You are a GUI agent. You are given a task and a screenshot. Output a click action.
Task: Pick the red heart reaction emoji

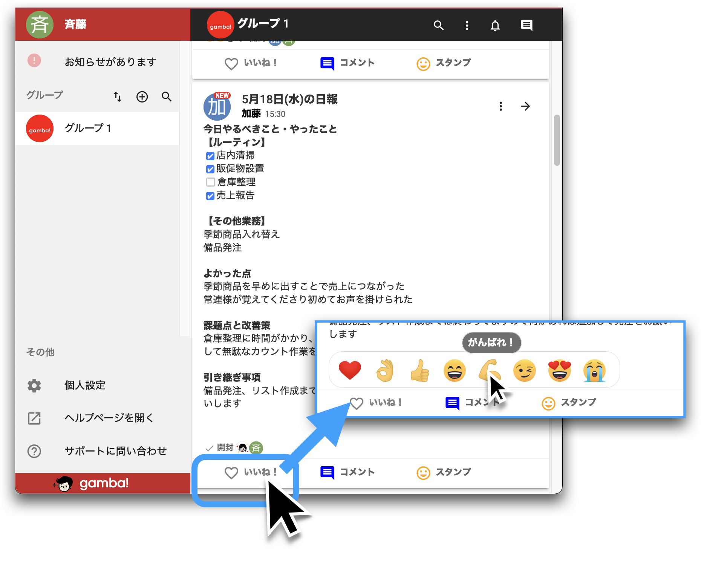click(350, 371)
